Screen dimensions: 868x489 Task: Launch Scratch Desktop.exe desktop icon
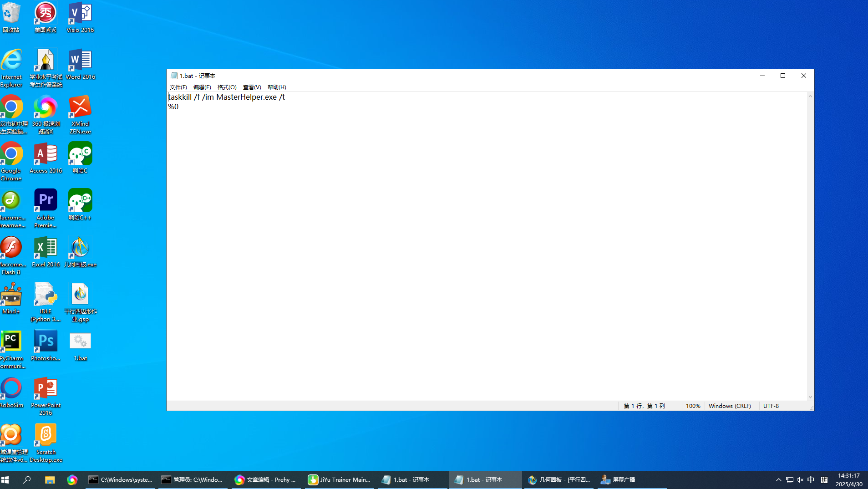click(x=46, y=443)
